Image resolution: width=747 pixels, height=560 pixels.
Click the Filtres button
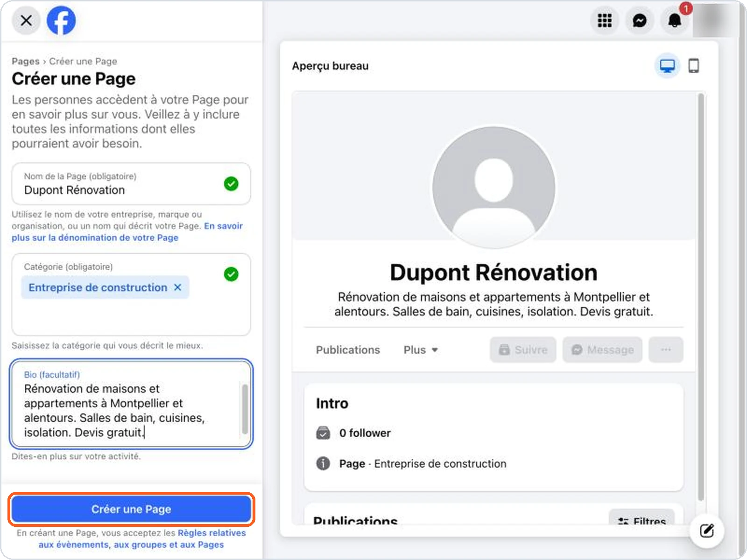[x=641, y=518]
